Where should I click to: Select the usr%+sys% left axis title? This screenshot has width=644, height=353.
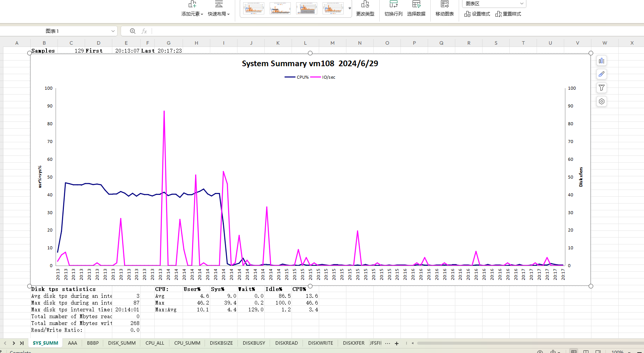pyautogui.click(x=40, y=177)
